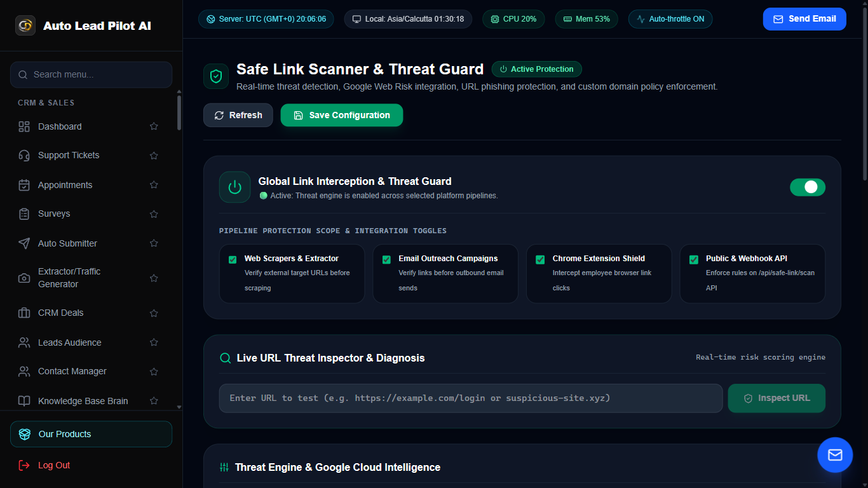The height and width of the screenshot is (488, 868).
Task: Click the Auto Submitter paper plane icon
Action: 24,243
